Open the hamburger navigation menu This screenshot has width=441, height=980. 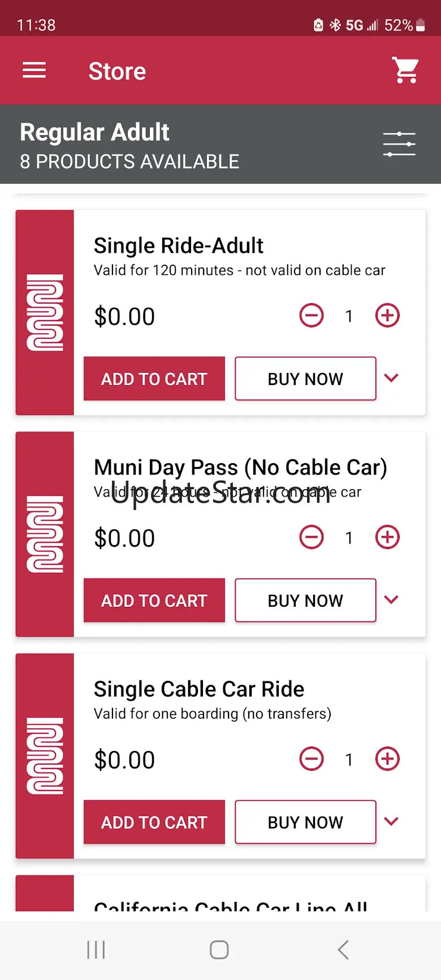[x=34, y=71]
